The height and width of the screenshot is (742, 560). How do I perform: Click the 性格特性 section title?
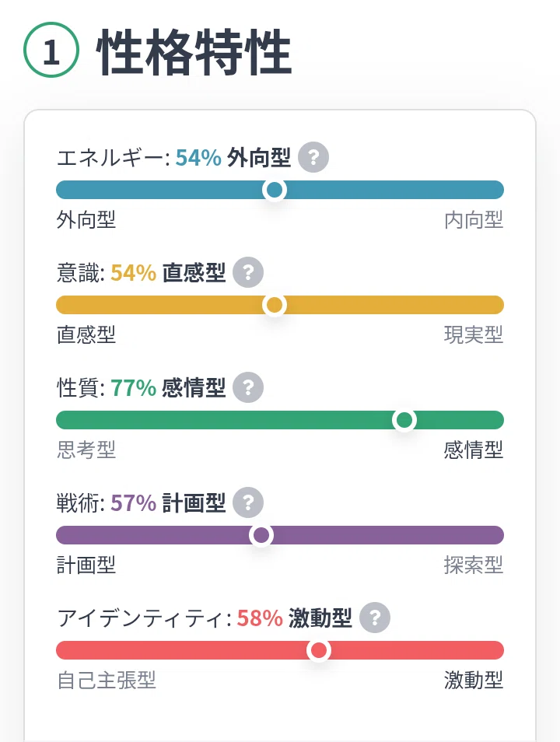(194, 51)
